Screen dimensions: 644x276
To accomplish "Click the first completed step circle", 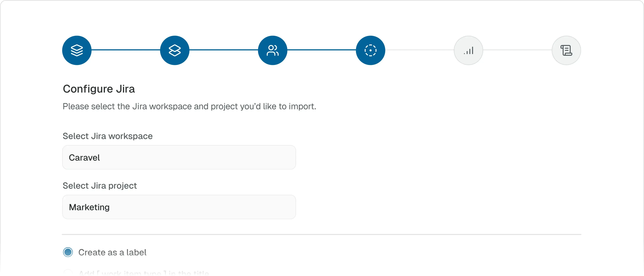I will coord(77,50).
